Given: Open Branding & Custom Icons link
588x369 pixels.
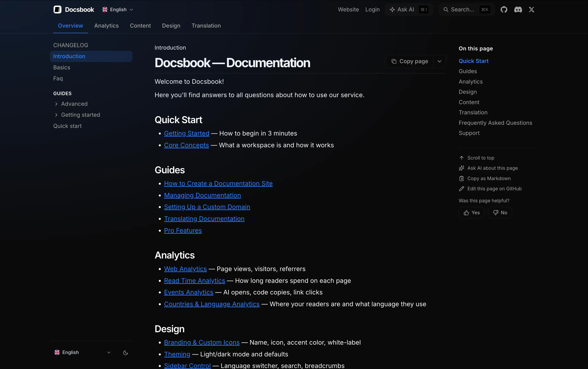Looking at the screenshot, I should (x=202, y=342).
